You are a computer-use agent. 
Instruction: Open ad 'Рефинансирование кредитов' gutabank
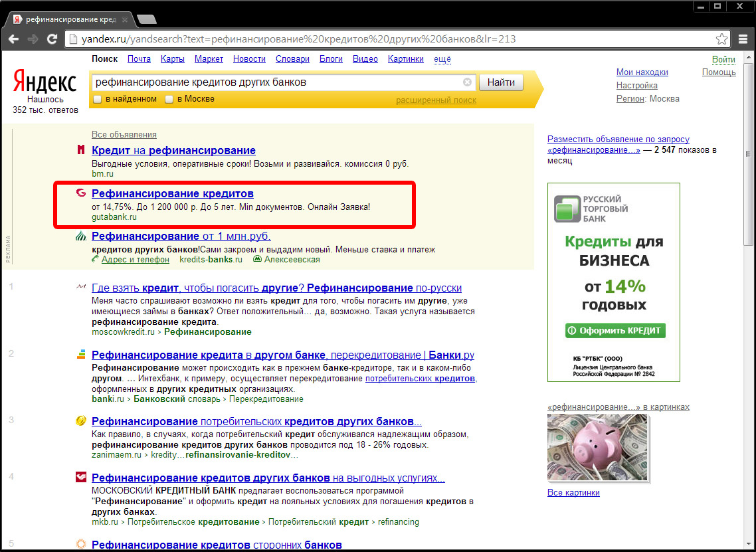pos(173,193)
